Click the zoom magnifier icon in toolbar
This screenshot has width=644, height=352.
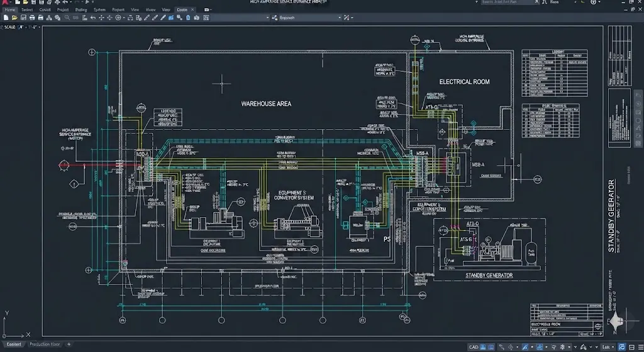(x=67, y=18)
